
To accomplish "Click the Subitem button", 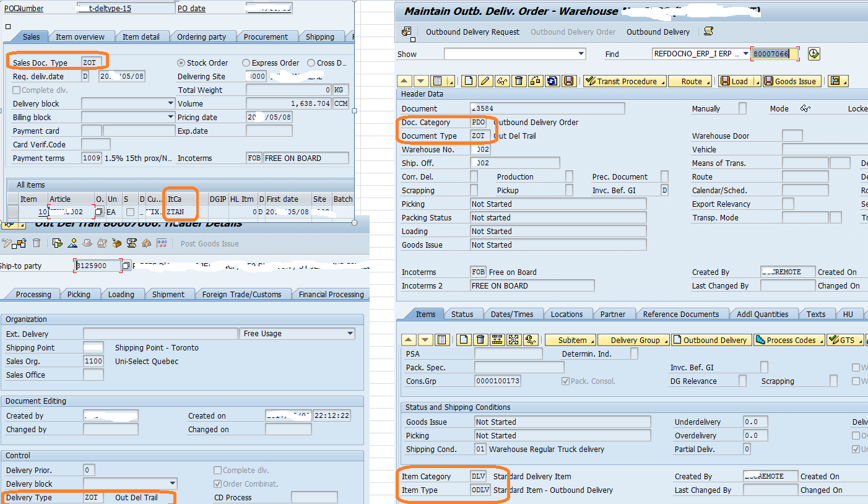I will click(571, 340).
